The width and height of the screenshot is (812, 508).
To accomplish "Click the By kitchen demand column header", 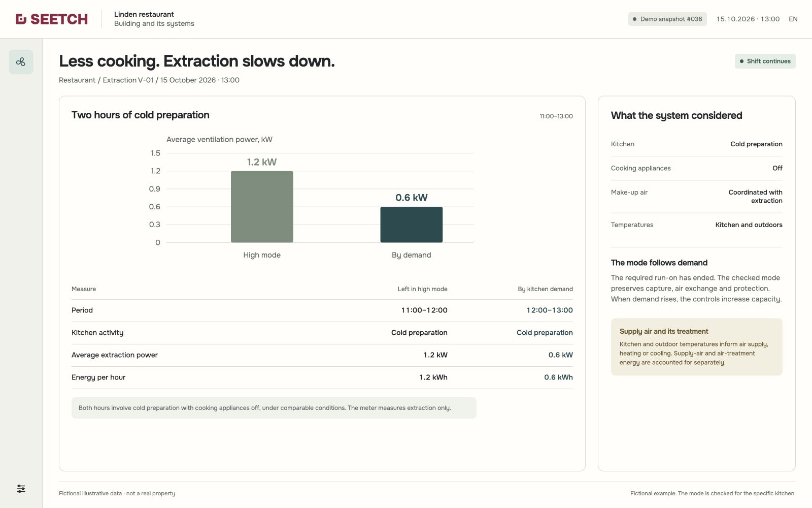I will click(545, 289).
